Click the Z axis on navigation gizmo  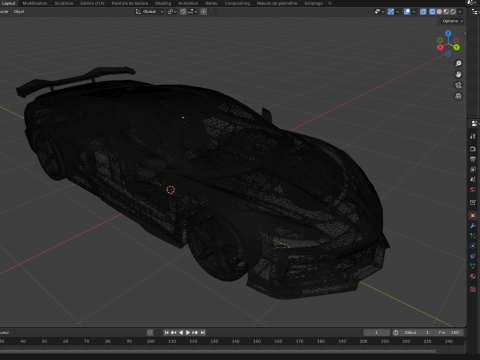pos(448,33)
